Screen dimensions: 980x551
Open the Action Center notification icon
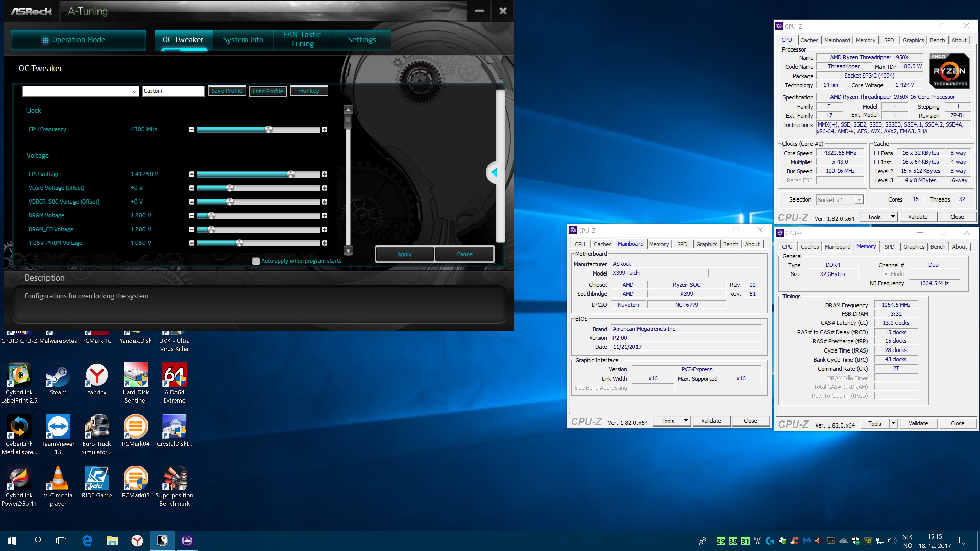[x=963, y=541]
